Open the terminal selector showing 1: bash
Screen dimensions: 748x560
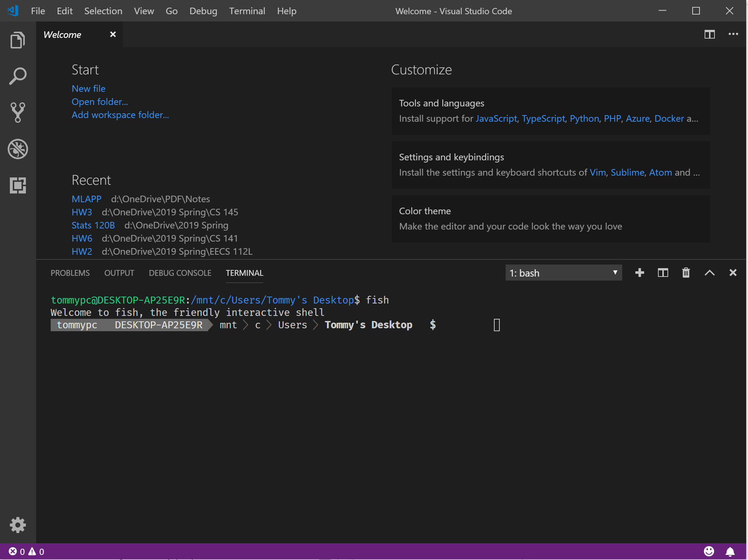(563, 273)
